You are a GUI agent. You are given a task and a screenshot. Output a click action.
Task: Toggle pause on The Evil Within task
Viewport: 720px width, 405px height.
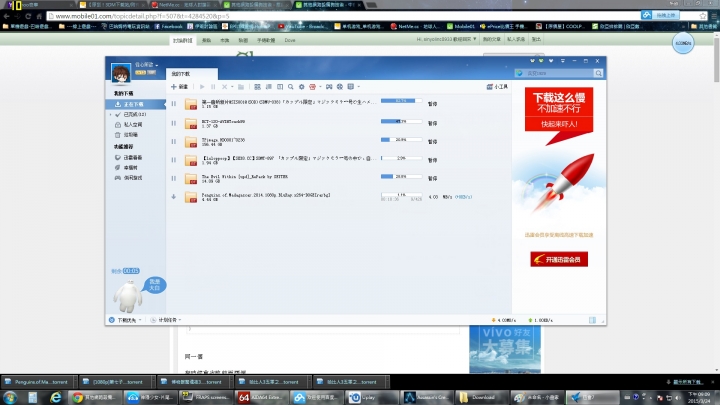(x=174, y=178)
